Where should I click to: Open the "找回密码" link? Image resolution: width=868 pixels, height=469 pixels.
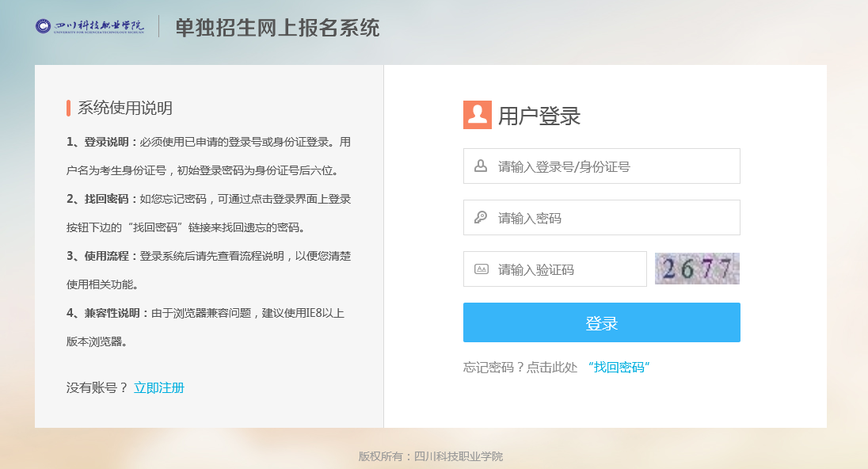pos(619,367)
